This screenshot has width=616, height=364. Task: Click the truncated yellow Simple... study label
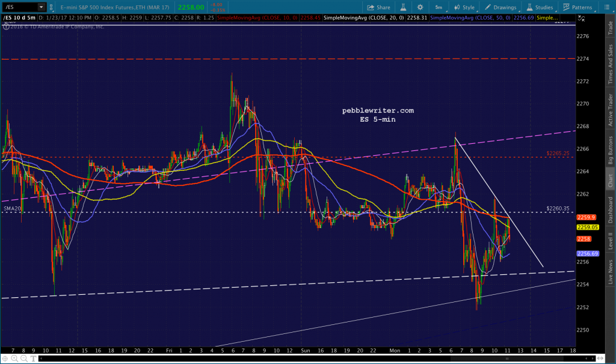547,17
